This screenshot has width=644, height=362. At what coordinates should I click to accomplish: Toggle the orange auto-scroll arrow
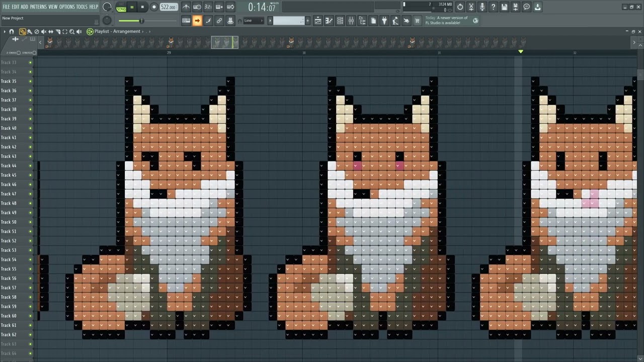tap(197, 21)
